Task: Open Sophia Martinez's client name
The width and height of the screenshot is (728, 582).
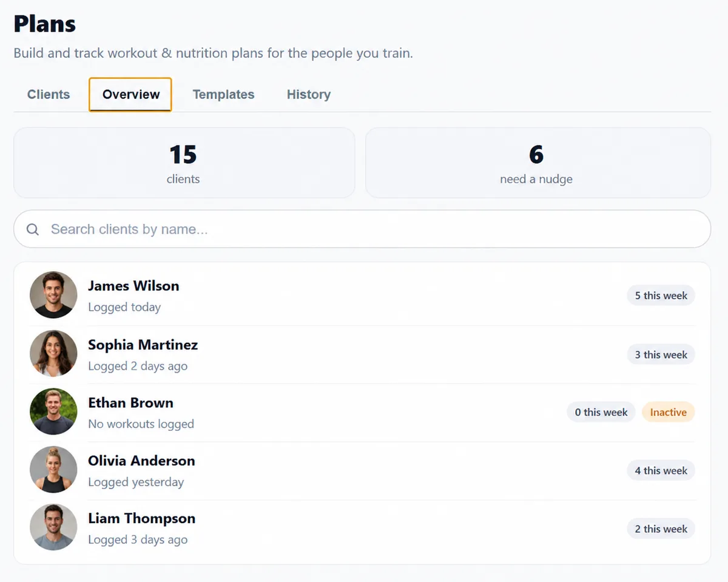Action: tap(143, 345)
